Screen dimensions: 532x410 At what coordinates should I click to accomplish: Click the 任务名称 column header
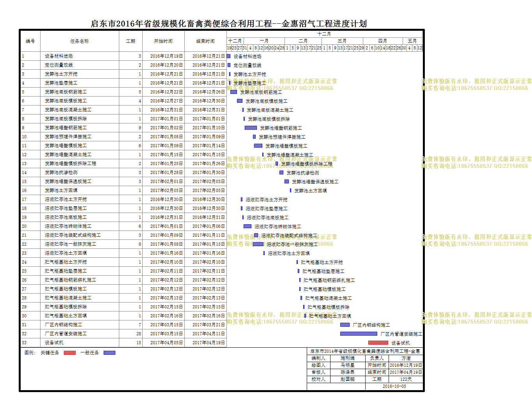(x=80, y=41)
